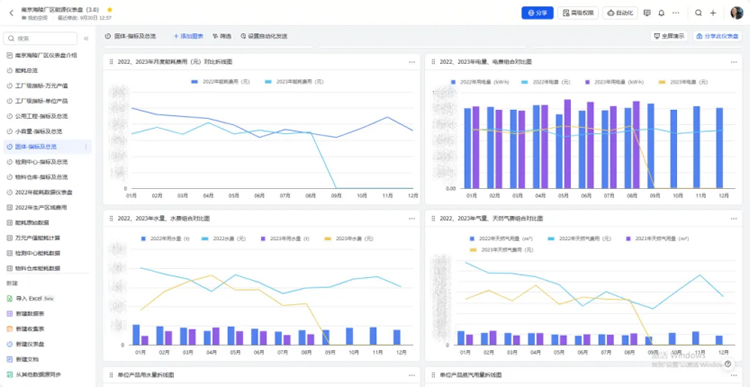Open the comments icon beside the bell
The width and height of the screenshot is (750, 387).
(x=647, y=13)
